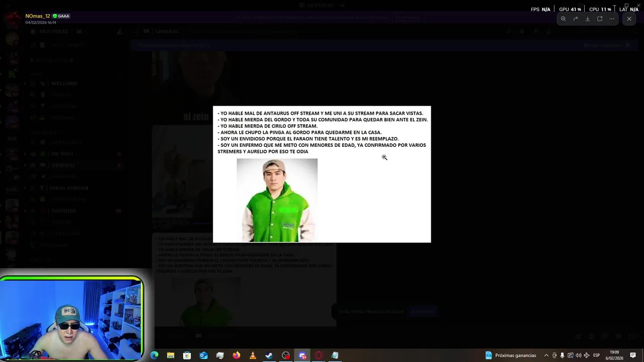
Task: Open Steam from the taskbar
Action: pos(269,355)
